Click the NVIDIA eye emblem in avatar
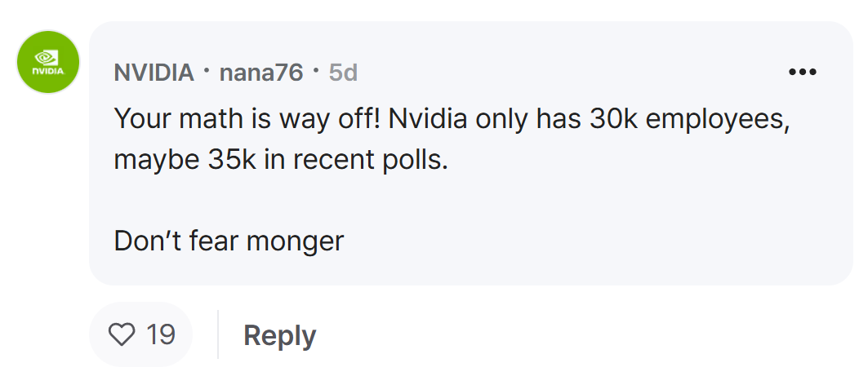 47,58
